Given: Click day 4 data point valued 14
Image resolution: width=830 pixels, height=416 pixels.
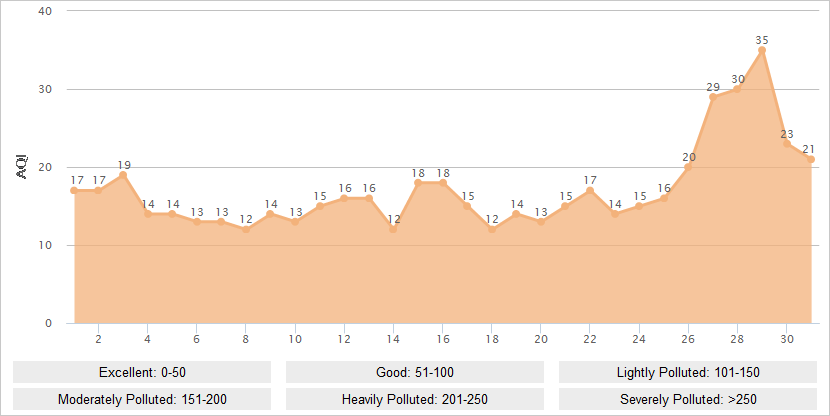Looking at the screenshot, I should (x=148, y=214).
